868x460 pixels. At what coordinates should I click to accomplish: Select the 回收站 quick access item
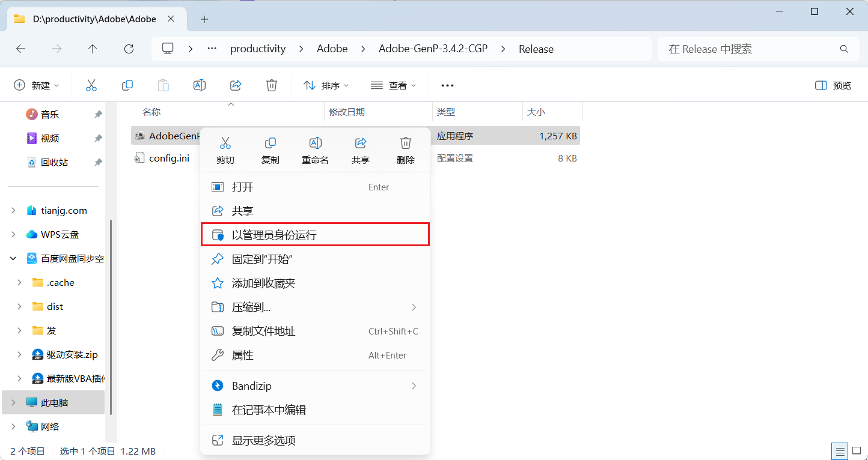click(54, 162)
